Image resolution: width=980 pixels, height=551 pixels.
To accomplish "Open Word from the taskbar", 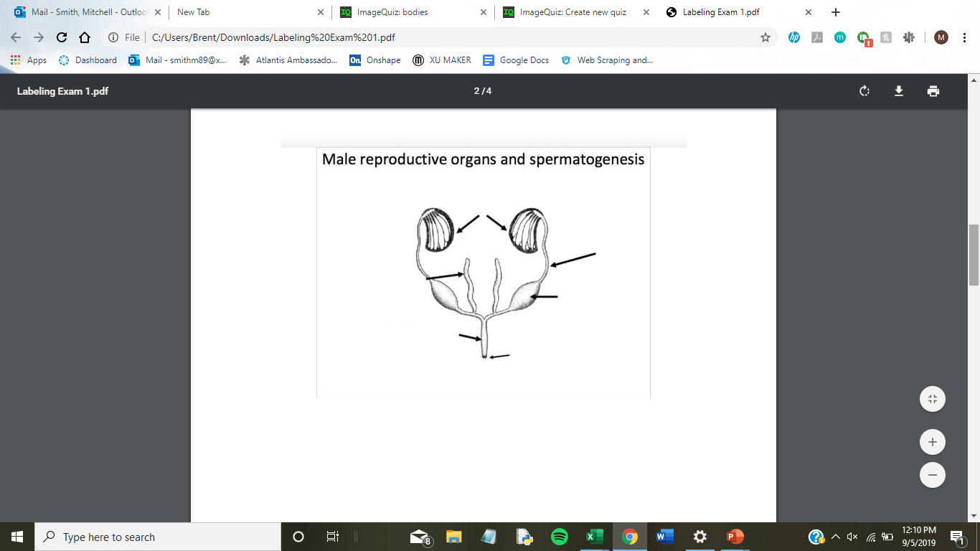I will 665,537.
